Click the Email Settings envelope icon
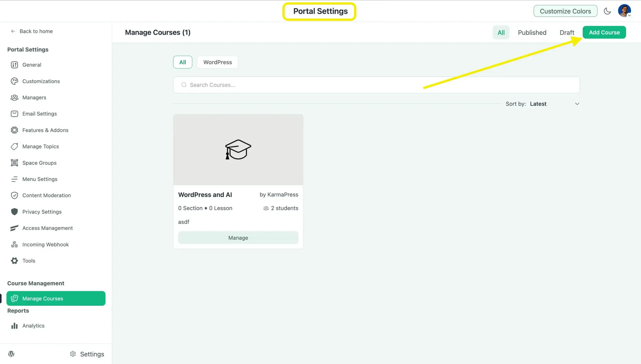The width and height of the screenshot is (641, 364). (x=14, y=114)
